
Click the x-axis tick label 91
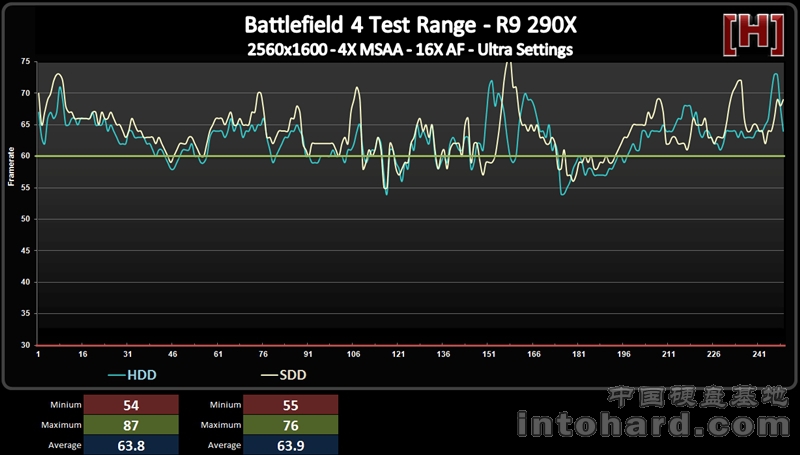tap(308, 354)
